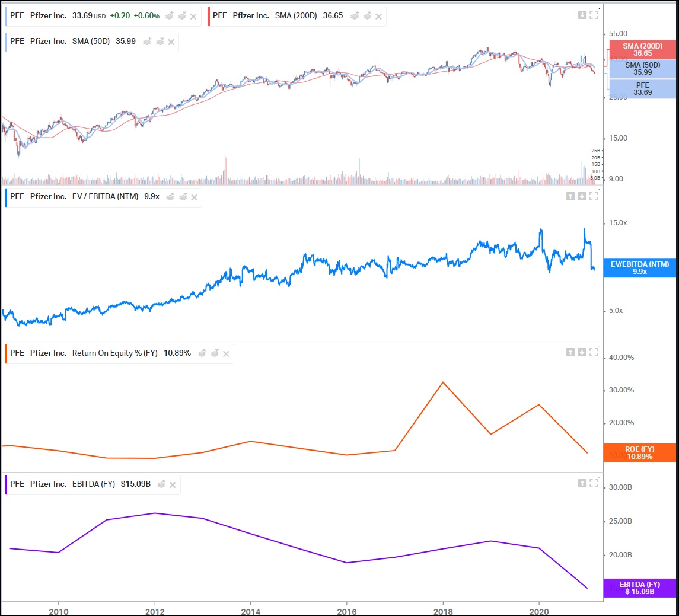The height and width of the screenshot is (616, 679).
Task: Click the EBITDA (FY) $ 15.09B axis tag
Action: [x=640, y=588]
